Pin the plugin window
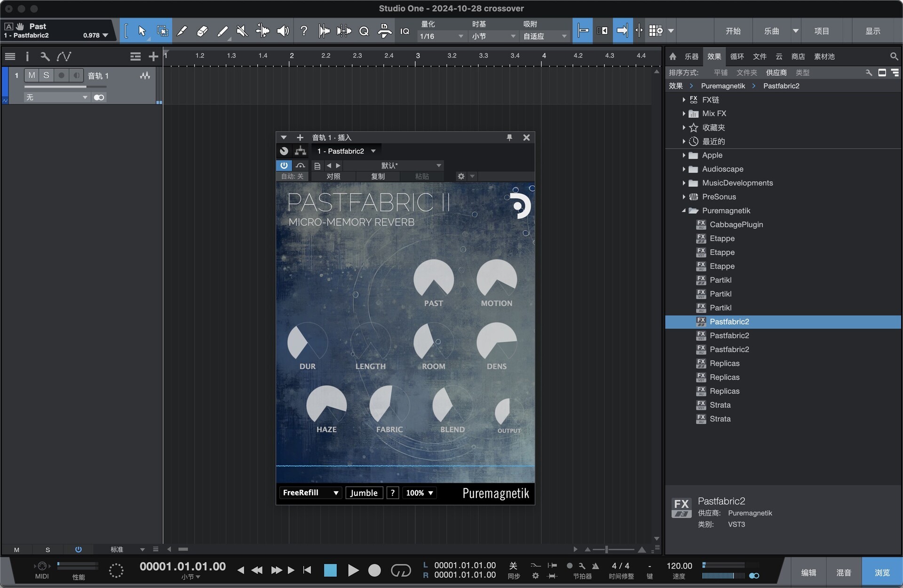The width and height of the screenshot is (903, 588). (509, 137)
